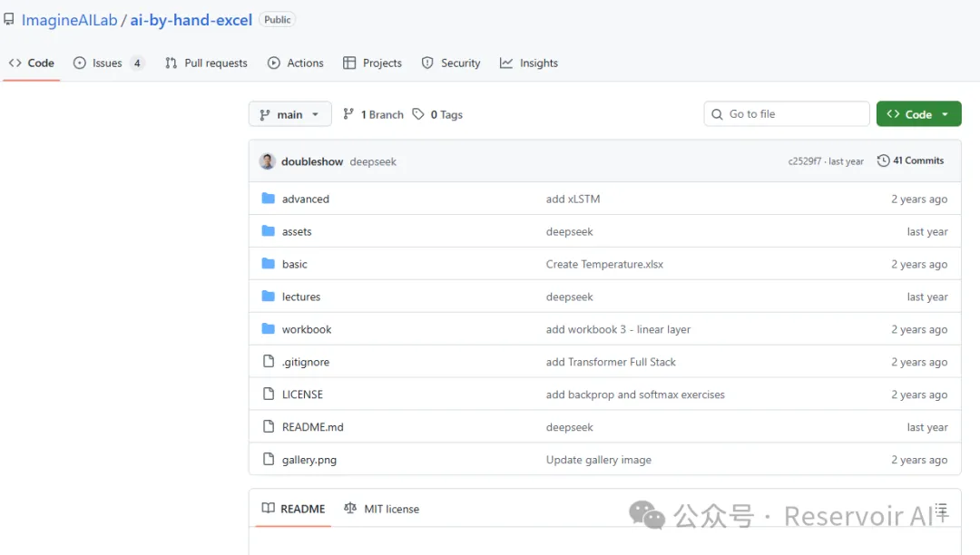Click the tag icon next to 0 Tags
The image size is (980, 555).
pyautogui.click(x=418, y=113)
